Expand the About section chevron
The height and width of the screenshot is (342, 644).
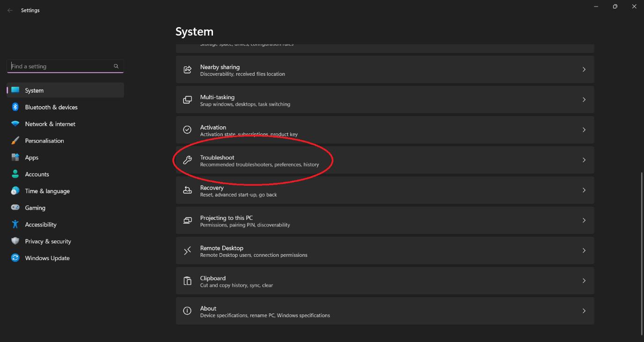coord(584,311)
